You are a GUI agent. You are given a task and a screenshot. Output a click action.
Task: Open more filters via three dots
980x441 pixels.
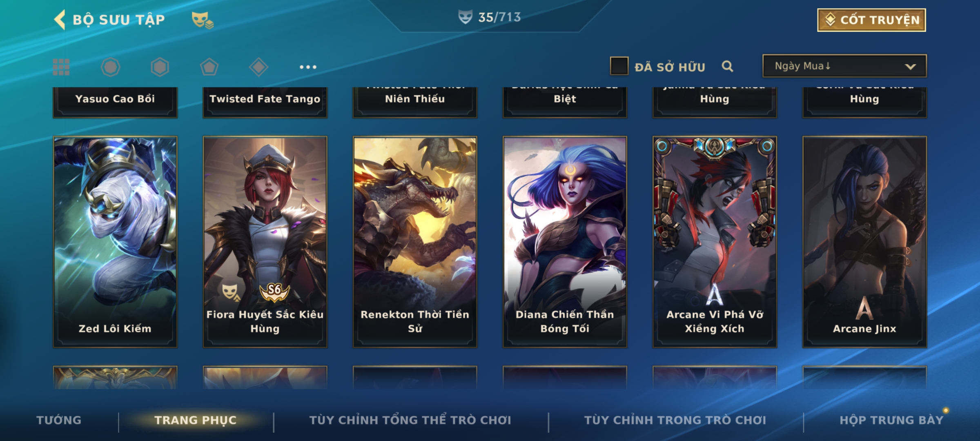click(x=308, y=67)
